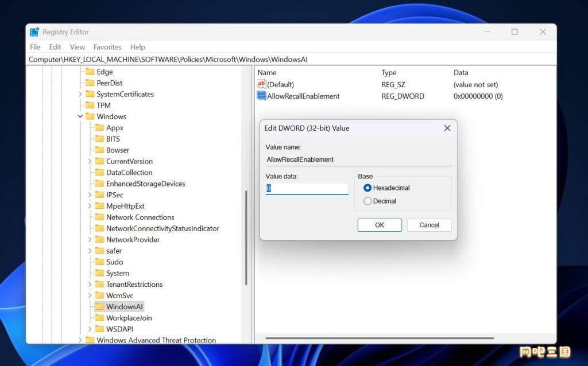Viewport: 588px width, 366px height.
Task: Expand the CurrentVersion key
Action: tap(90, 161)
